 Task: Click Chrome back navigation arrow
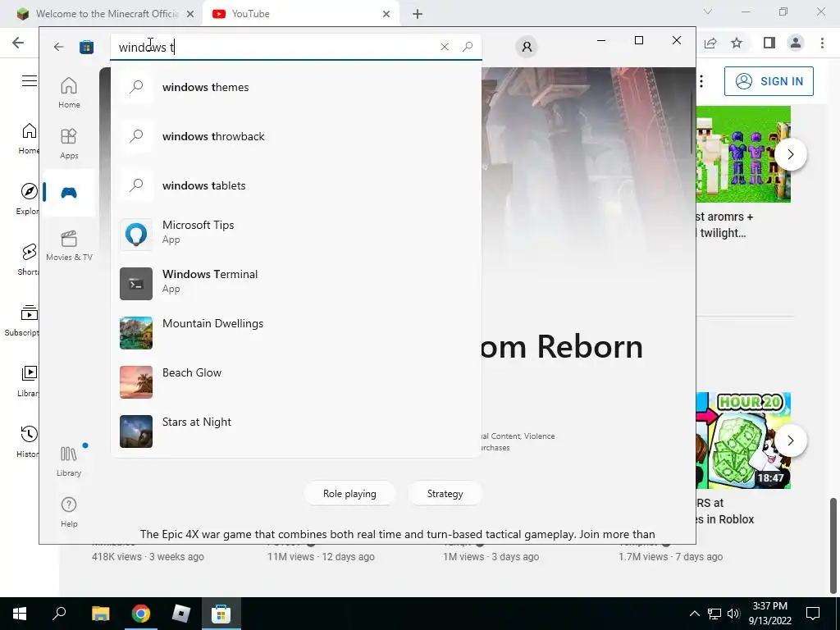pyautogui.click(x=18, y=43)
